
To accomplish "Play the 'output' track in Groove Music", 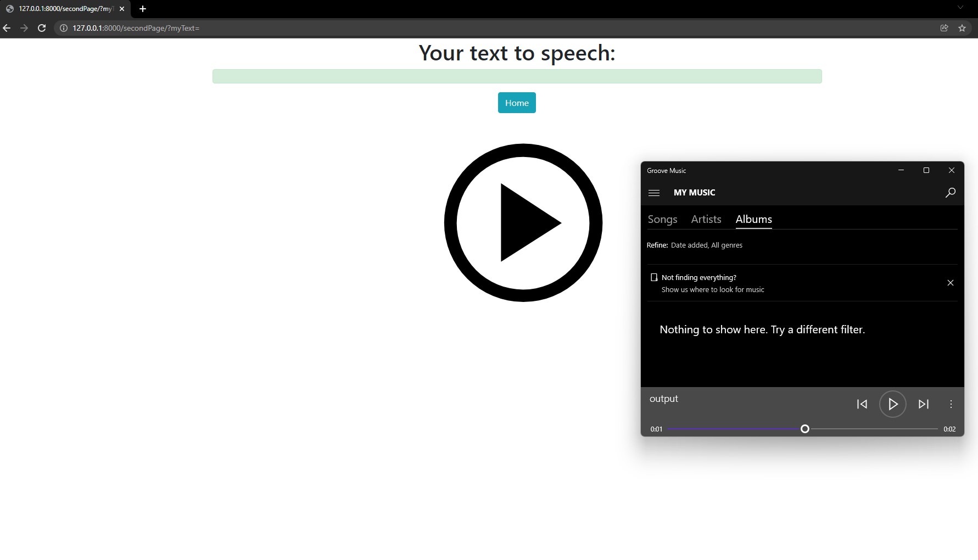I will pyautogui.click(x=892, y=404).
